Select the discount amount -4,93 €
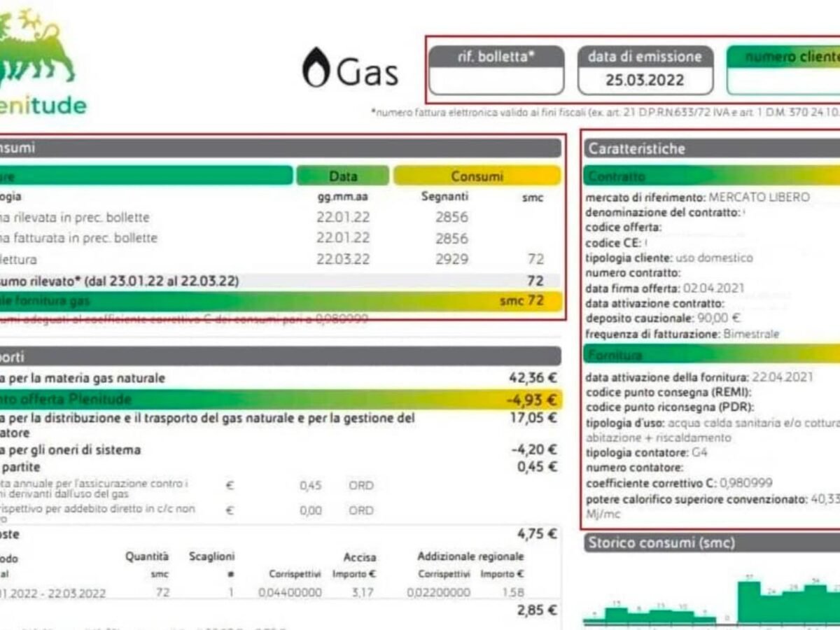 [531, 400]
